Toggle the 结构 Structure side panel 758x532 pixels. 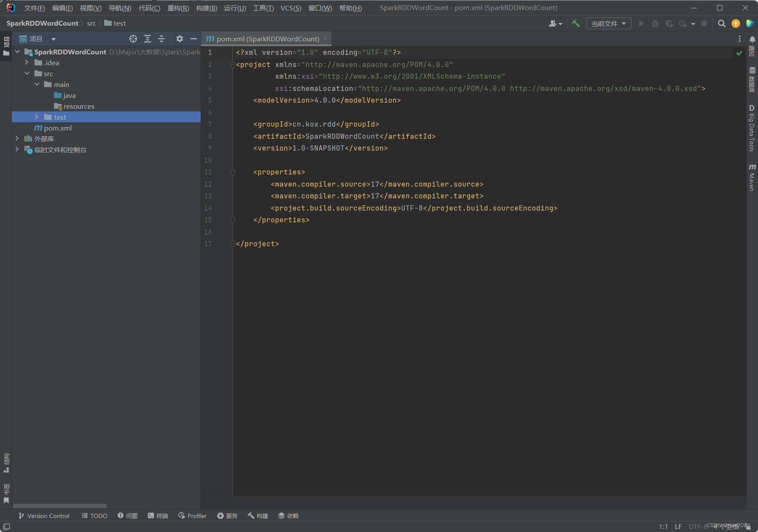[6, 463]
